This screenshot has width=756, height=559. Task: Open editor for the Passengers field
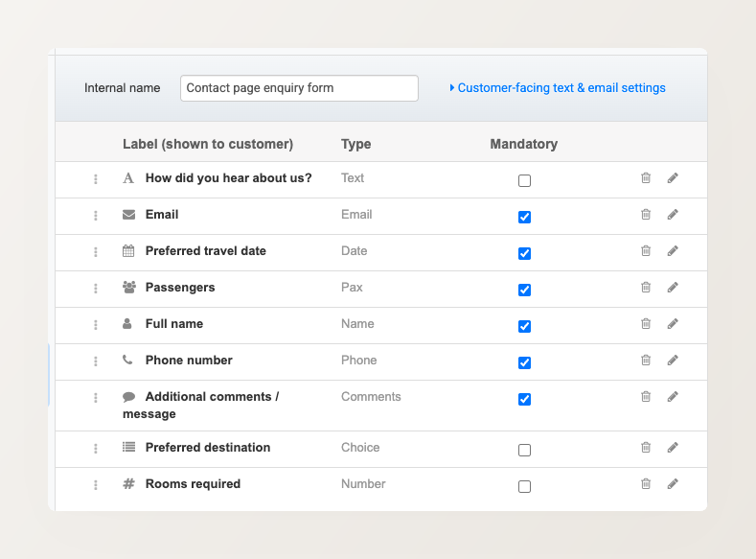tap(673, 288)
